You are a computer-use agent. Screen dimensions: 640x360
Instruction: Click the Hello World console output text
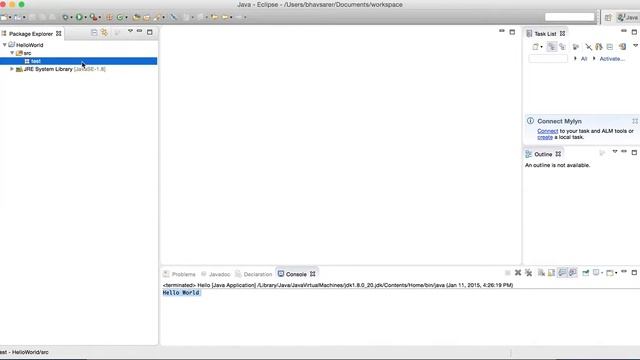pyautogui.click(x=181, y=293)
